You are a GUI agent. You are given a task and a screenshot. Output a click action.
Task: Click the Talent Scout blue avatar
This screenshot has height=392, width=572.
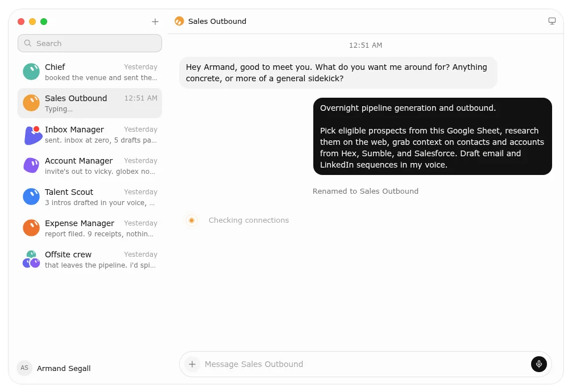tap(31, 197)
